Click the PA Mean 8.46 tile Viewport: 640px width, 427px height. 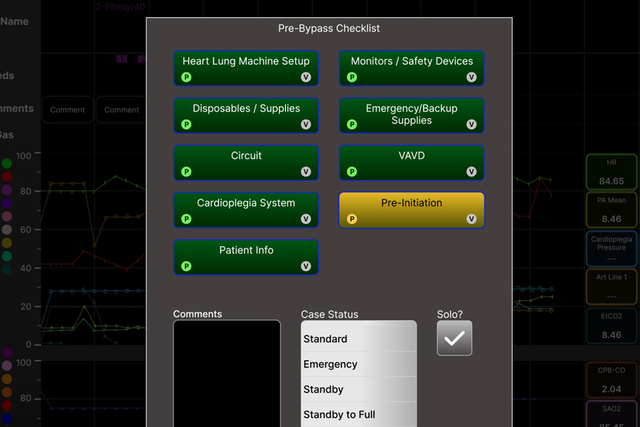611,210
